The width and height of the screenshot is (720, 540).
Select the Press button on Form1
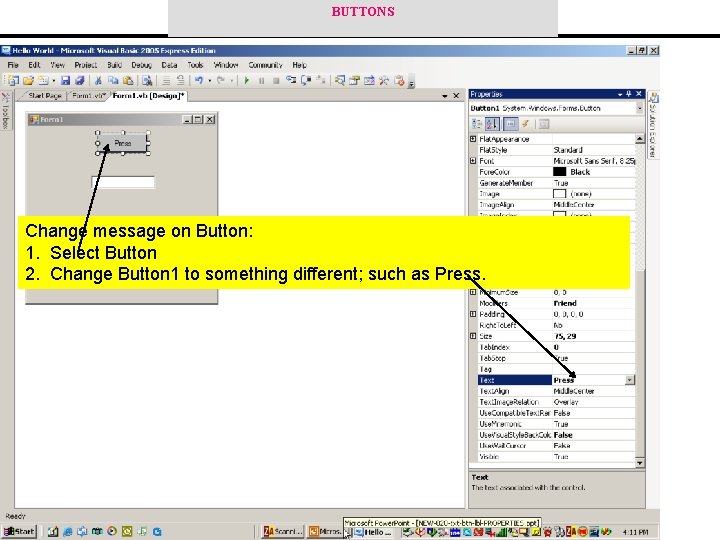[123, 143]
